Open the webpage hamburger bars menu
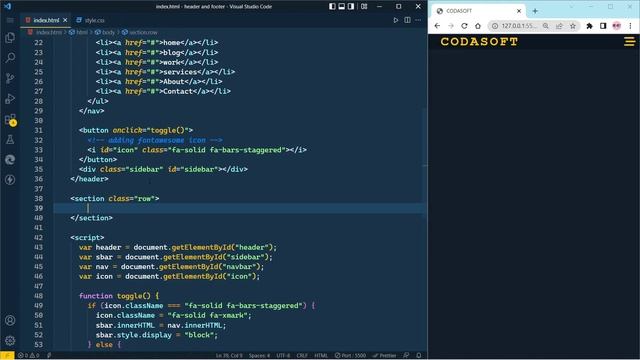The width and height of the screenshot is (640, 360). (629, 41)
